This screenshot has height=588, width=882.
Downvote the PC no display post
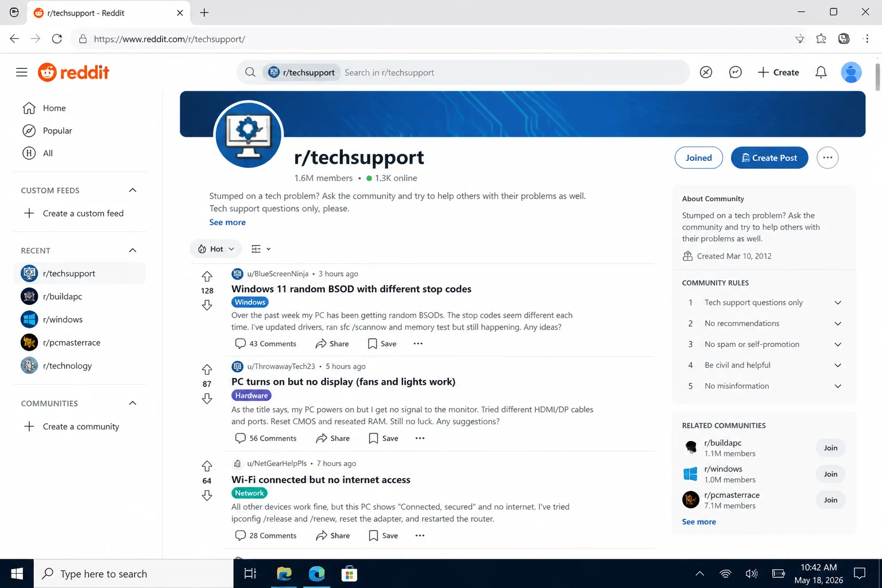coord(207,399)
